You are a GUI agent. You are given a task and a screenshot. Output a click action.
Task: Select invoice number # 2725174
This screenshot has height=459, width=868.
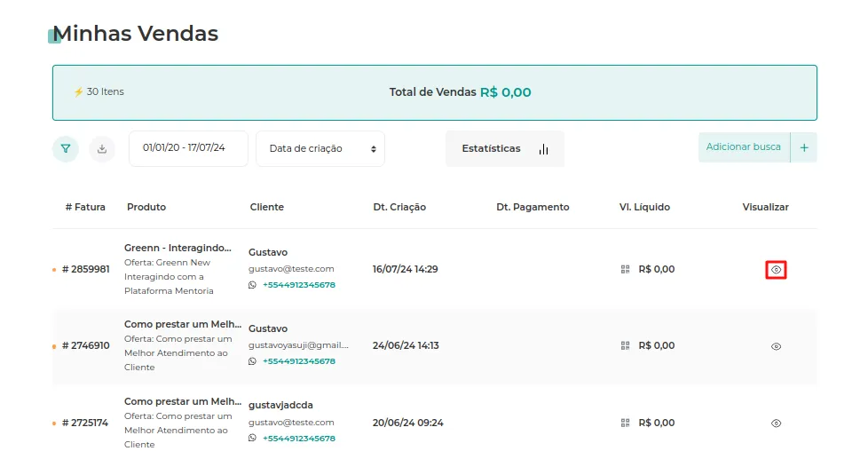pos(85,423)
